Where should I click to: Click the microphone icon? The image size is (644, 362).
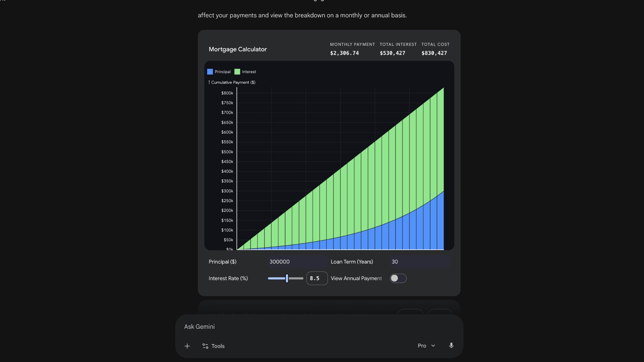click(451, 346)
